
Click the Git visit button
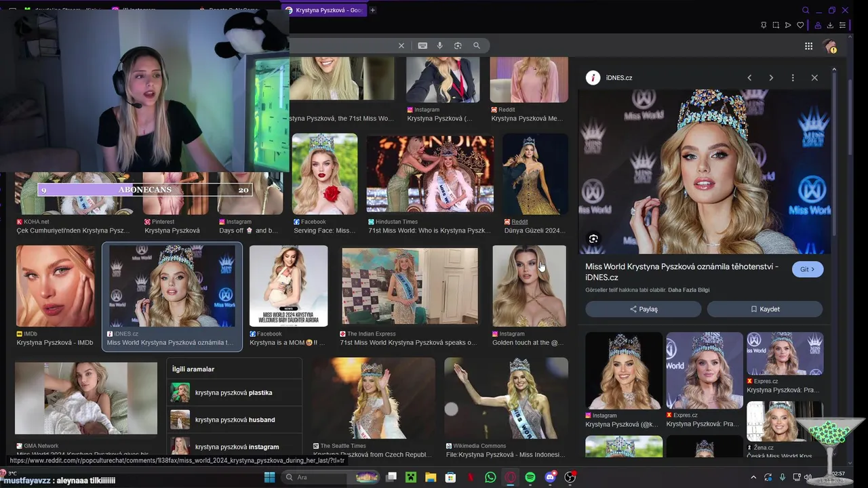tap(807, 269)
